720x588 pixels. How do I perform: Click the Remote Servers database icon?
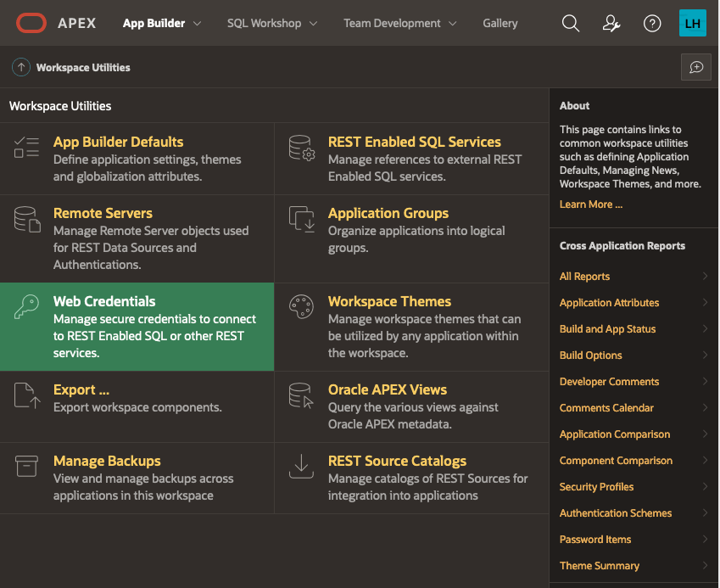26,220
